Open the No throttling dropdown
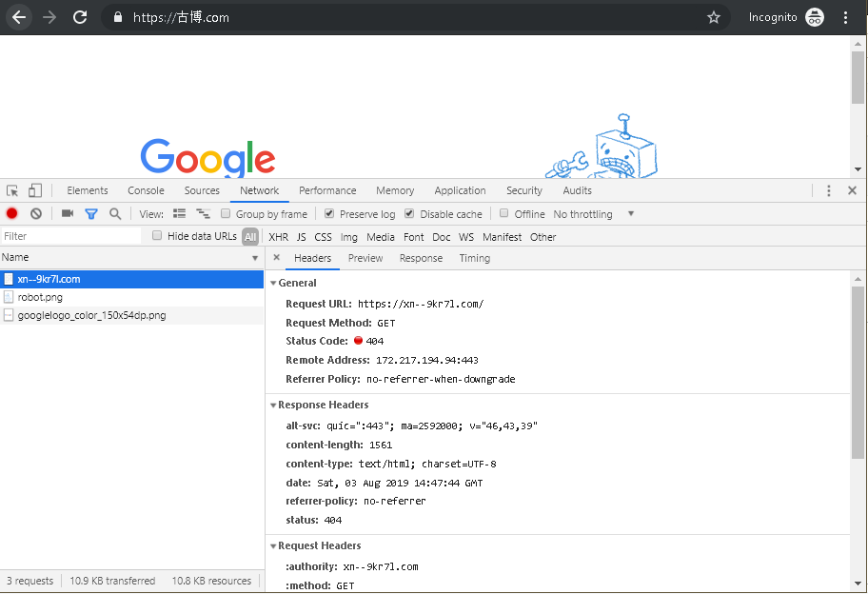Viewport: 868px width, 594px height. tap(594, 214)
